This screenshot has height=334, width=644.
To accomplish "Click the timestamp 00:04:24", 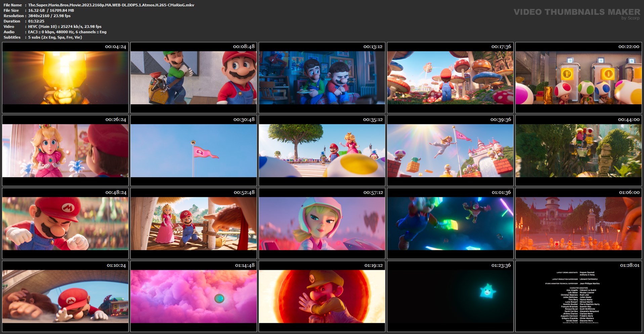I will [116, 47].
